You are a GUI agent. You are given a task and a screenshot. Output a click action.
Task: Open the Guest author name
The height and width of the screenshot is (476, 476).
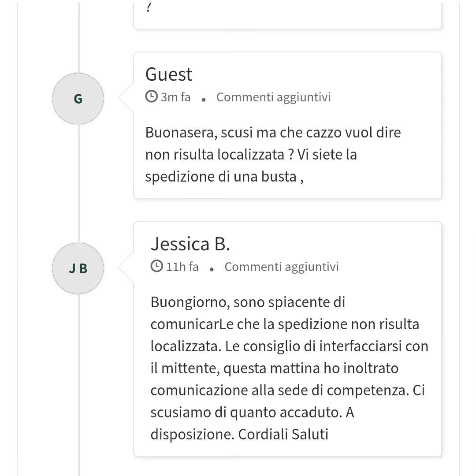coord(169,74)
